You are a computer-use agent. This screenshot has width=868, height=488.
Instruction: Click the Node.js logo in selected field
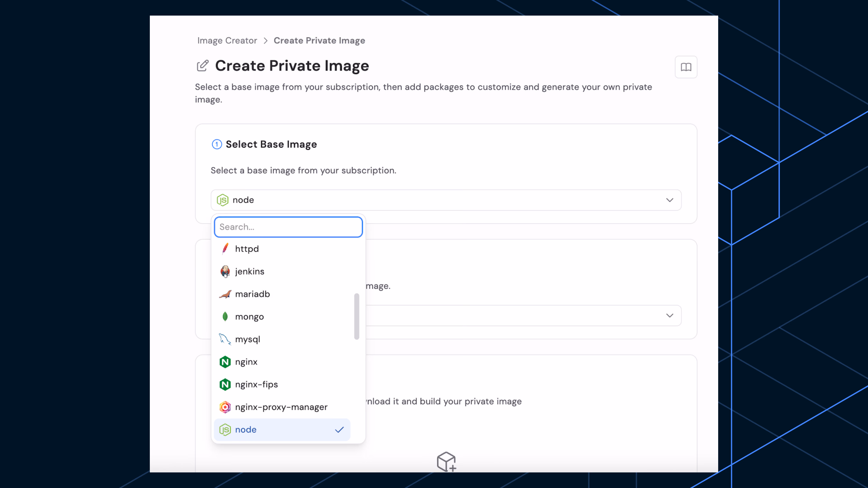pos(222,200)
